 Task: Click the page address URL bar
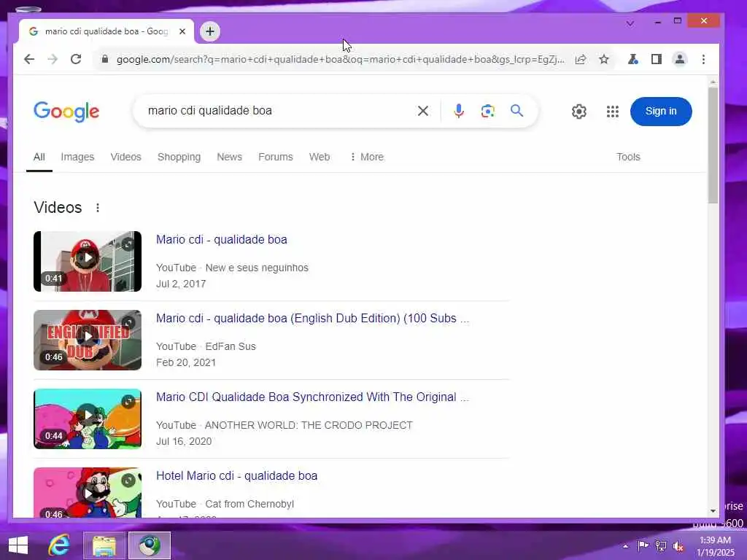pos(340,60)
